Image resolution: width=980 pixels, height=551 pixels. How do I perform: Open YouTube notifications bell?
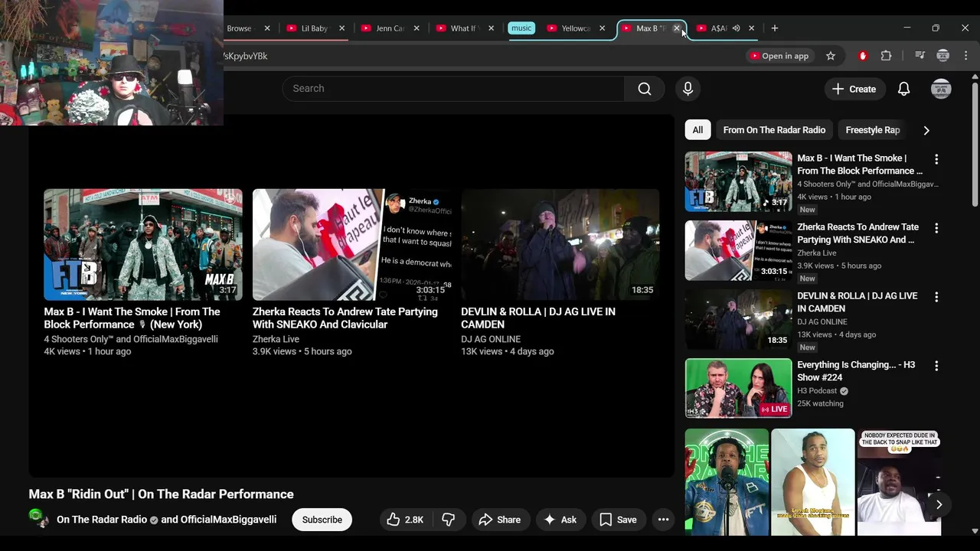pyautogui.click(x=903, y=89)
